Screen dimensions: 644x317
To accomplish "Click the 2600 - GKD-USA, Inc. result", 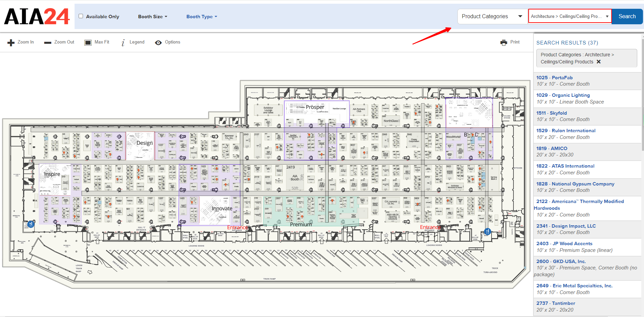I will point(561,261).
